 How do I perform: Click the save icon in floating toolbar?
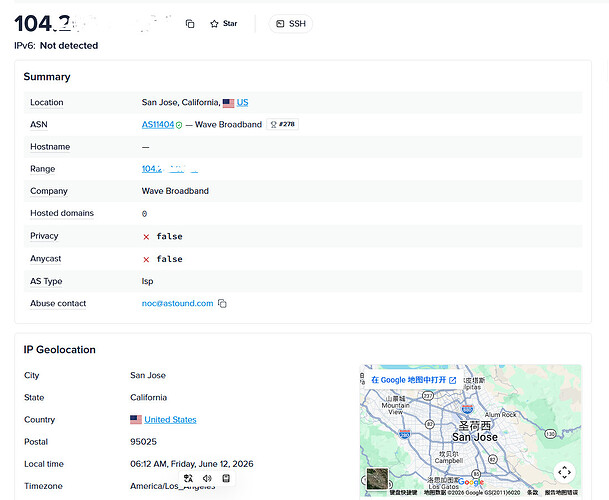tap(226, 478)
